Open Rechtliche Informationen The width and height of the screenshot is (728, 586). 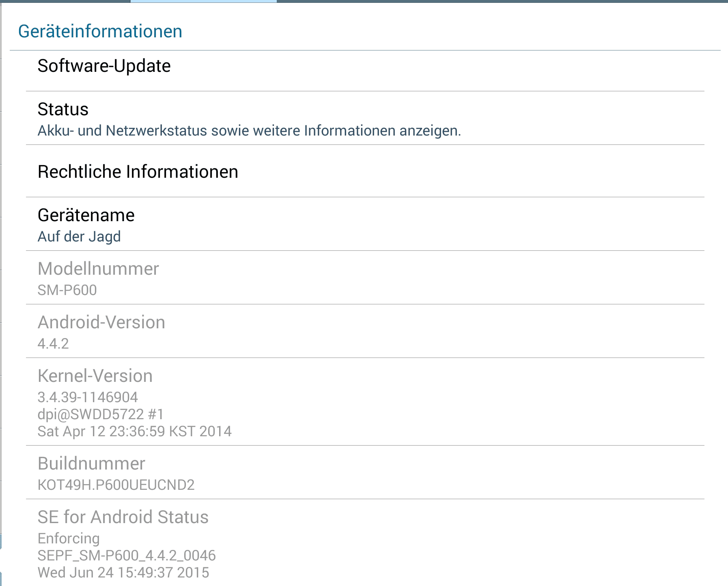pyautogui.click(x=365, y=171)
